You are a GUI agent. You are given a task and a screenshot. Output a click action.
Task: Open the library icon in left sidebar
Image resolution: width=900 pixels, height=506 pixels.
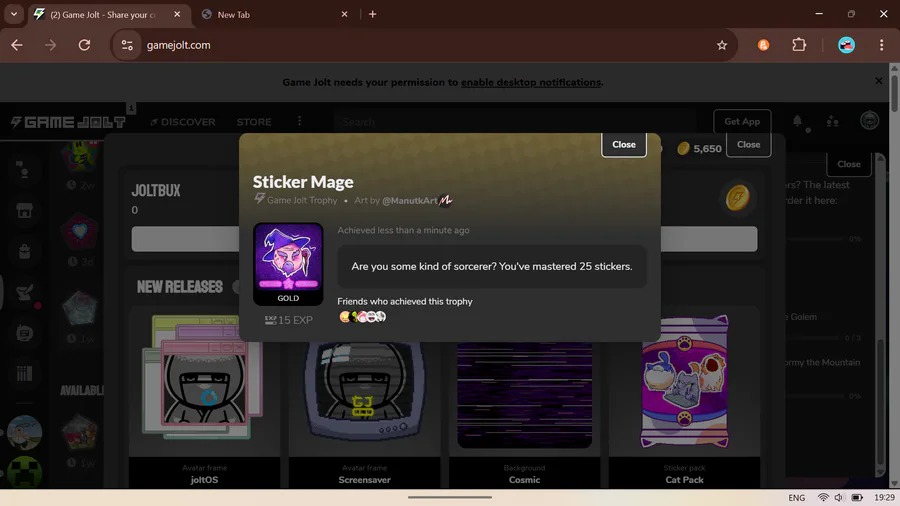[x=24, y=373]
